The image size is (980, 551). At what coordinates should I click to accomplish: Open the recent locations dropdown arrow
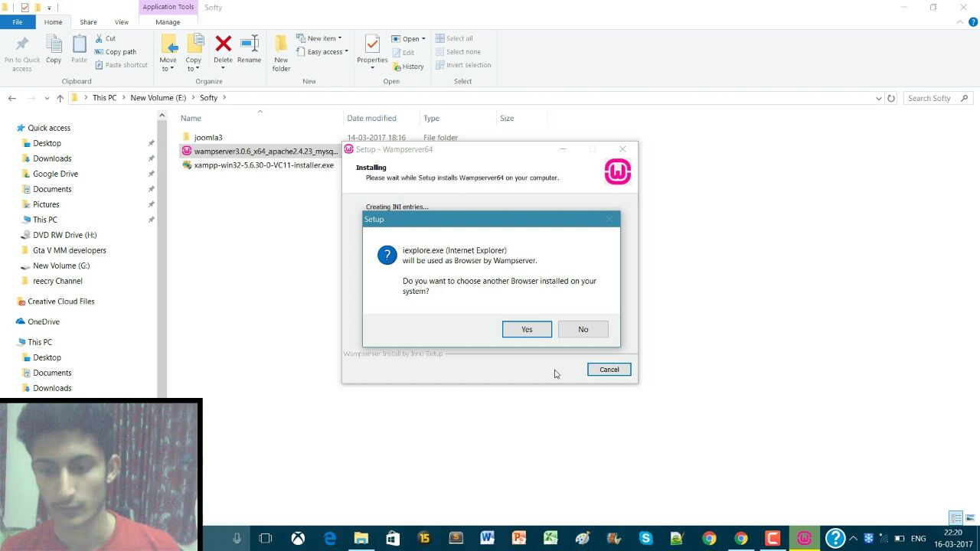click(x=47, y=98)
